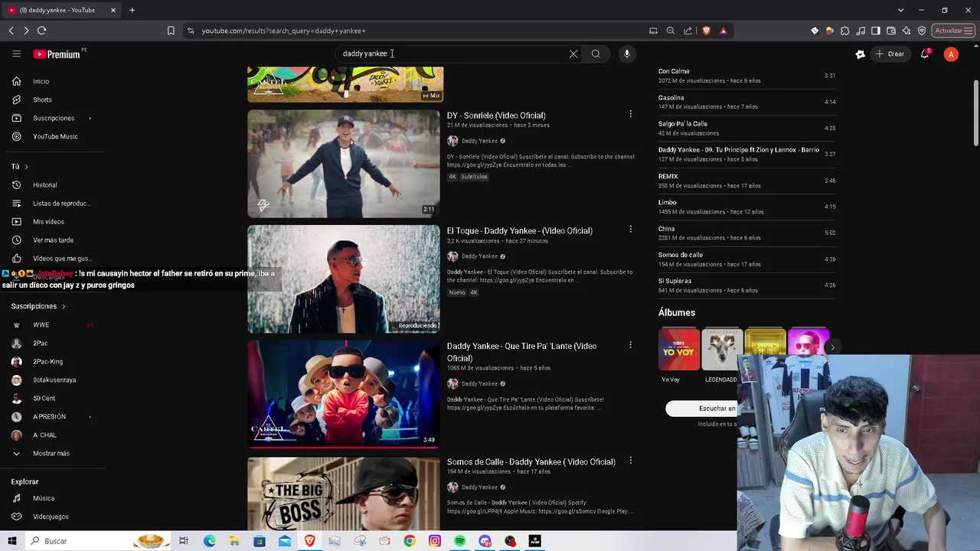
Task: Open Brave wallet icon
Action: pos(891,31)
